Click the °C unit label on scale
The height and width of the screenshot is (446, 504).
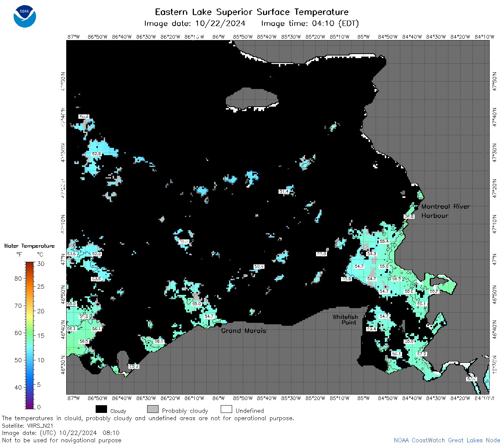pyautogui.click(x=40, y=254)
